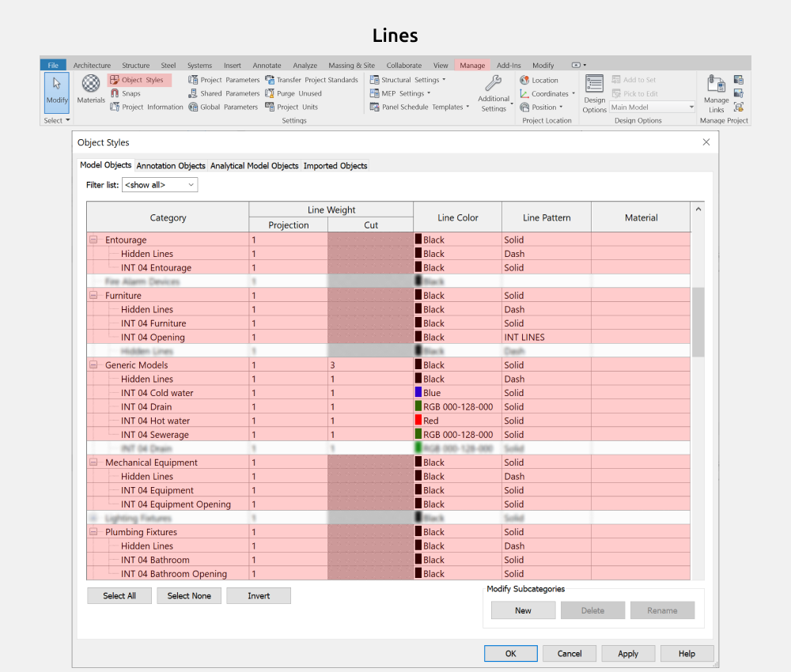Close the Object Styles dialog
This screenshot has width=791, height=672.
pyautogui.click(x=706, y=142)
